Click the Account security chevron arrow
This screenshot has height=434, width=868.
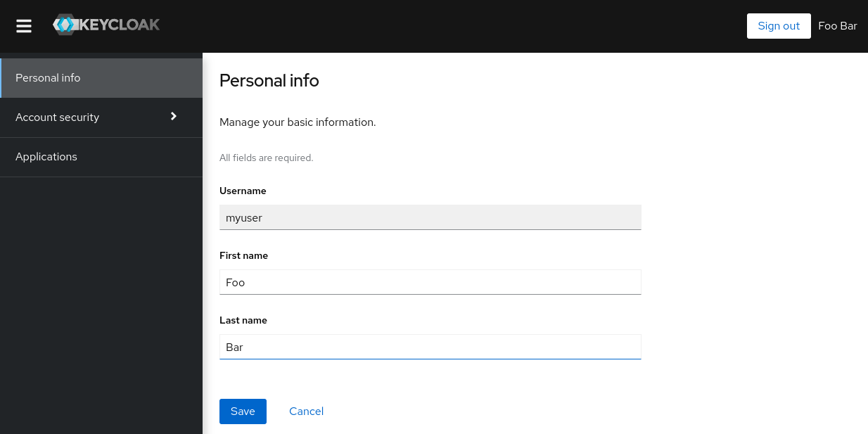tap(173, 117)
